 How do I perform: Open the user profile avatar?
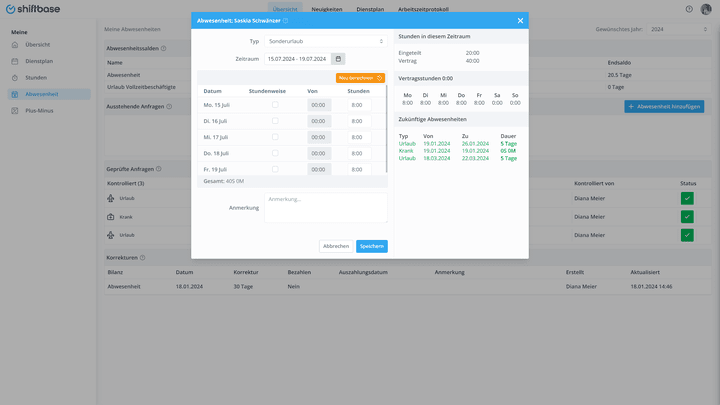[706, 9]
